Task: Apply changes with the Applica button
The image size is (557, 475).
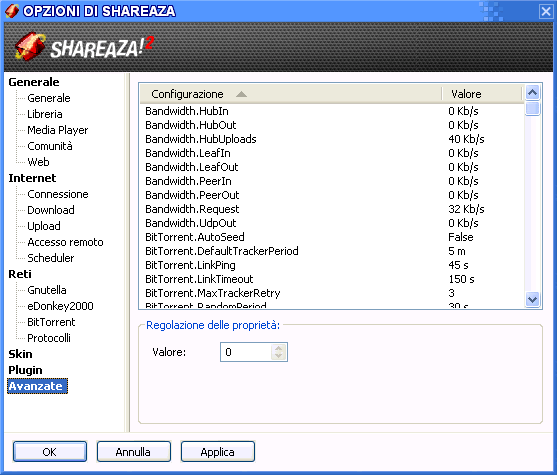Action: point(218,452)
